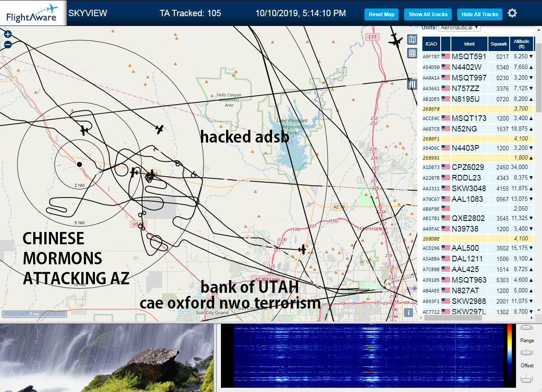Click the Reset Map button
Screen dimensions: 542x392
381,14
